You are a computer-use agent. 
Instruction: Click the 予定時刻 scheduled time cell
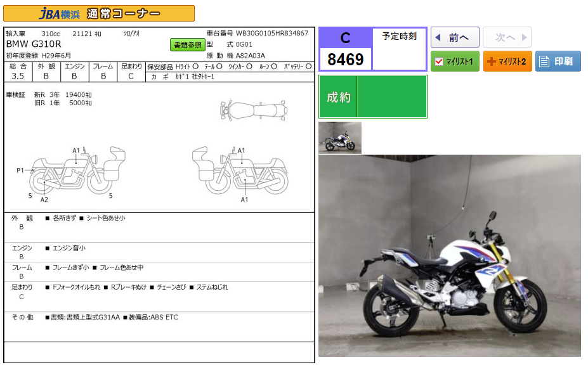coord(400,48)
